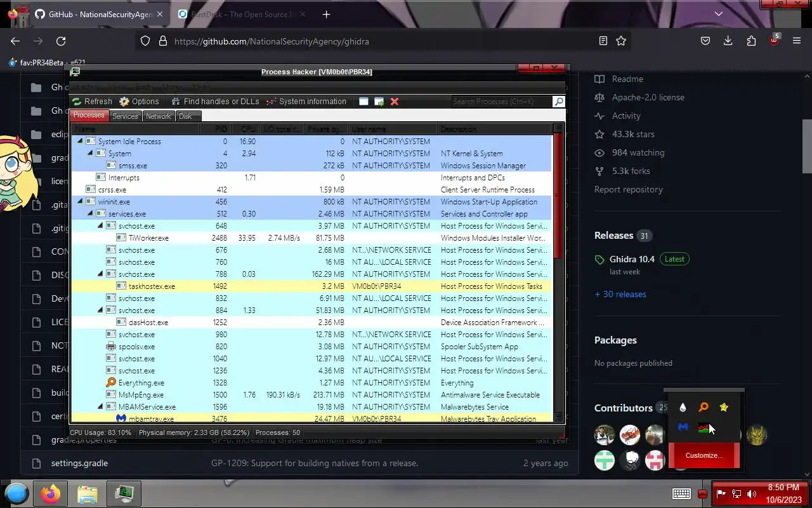The width and height of the screenshot is (812, 508).
Task: Select the TiWorker.exe process row
Action: (311, 238)
